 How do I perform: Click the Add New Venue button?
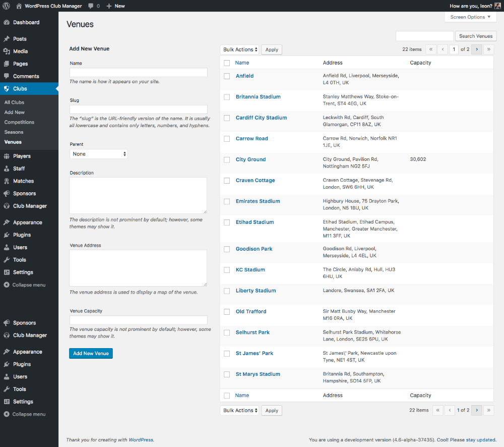[x=91, y=353]
